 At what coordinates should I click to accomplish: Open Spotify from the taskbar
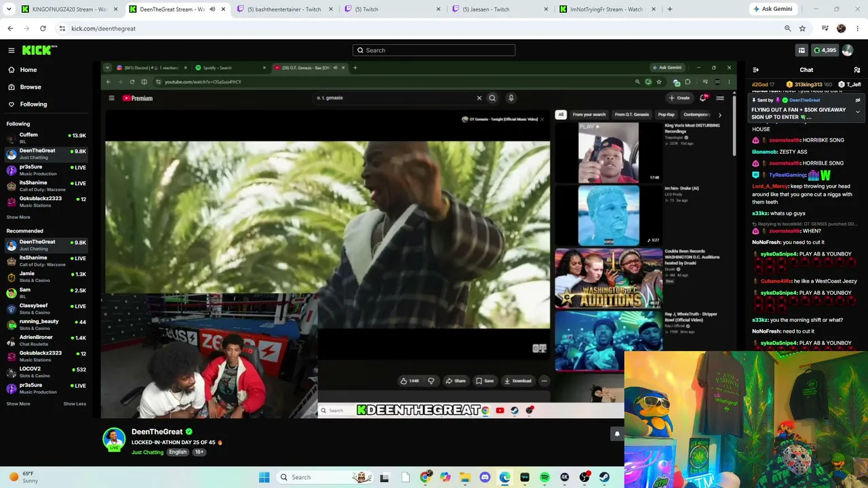click(545, 477)
